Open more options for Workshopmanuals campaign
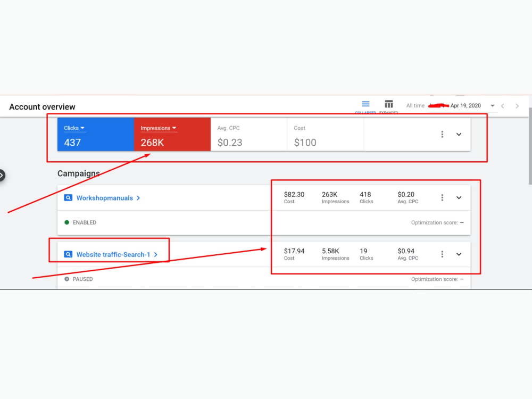Viewport: 532px width, 399px height. 442,197
